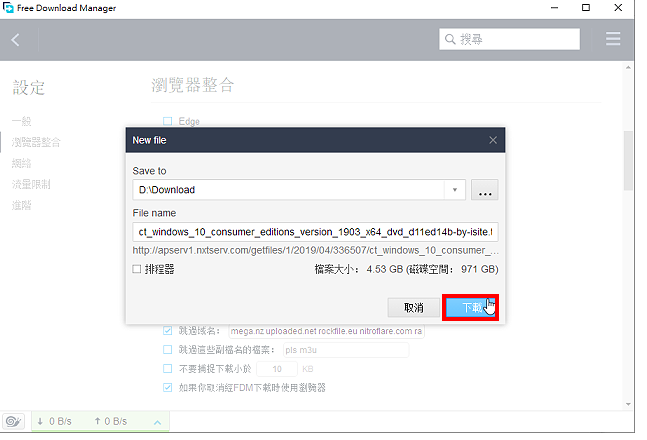Viewport: 647px width, 440px height.
Task: Click the skipped domains text field
Action: coord(326,331)
